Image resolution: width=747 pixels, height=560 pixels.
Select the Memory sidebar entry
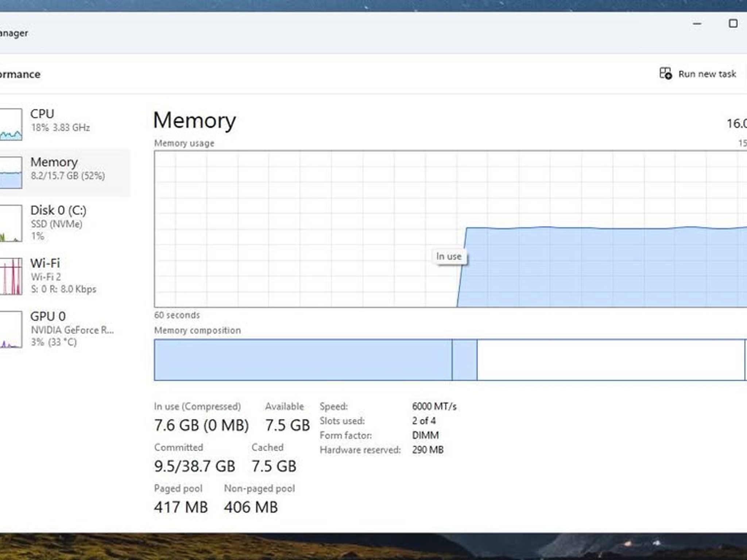(x=65, y=172)
